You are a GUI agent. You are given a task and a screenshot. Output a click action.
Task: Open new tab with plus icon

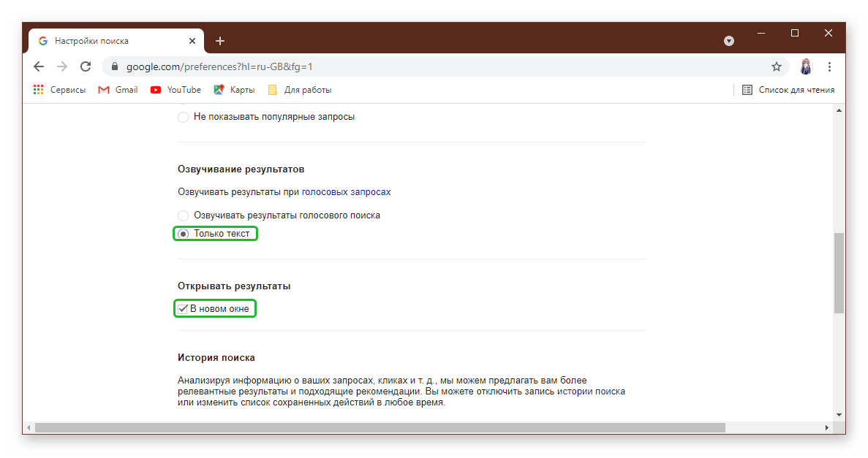tap(220, 41)
